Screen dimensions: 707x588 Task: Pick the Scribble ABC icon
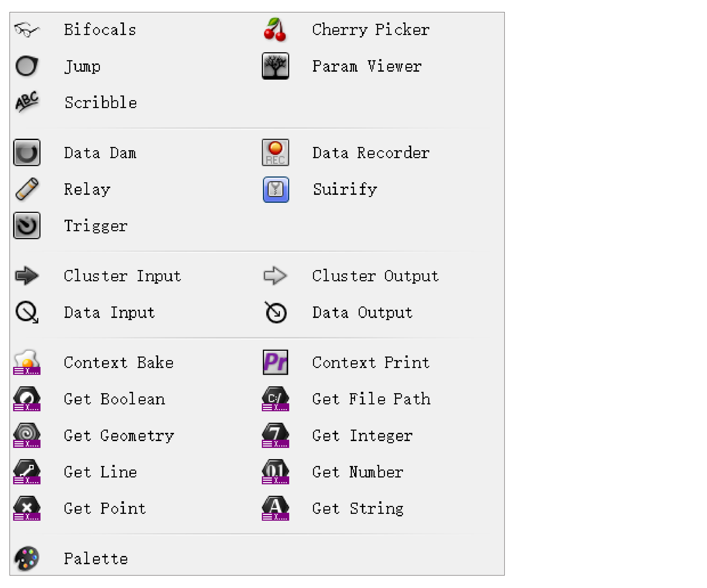click(27, 102)
